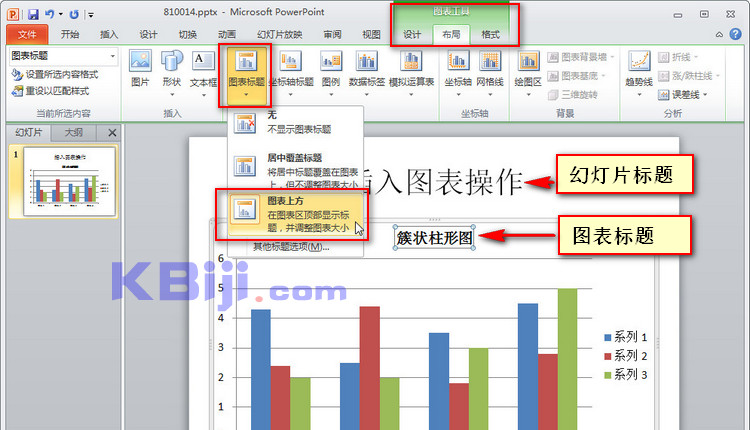Click the Save icon in quick access toolbar
Screen dimensions: 750x430
pyautogui.click(x=33, y=14)
